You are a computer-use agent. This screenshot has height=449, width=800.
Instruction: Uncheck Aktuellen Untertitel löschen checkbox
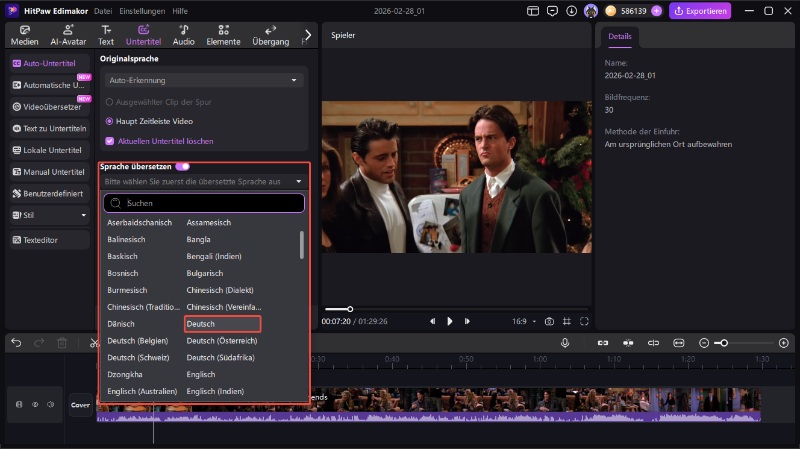(x=109, y=141)
